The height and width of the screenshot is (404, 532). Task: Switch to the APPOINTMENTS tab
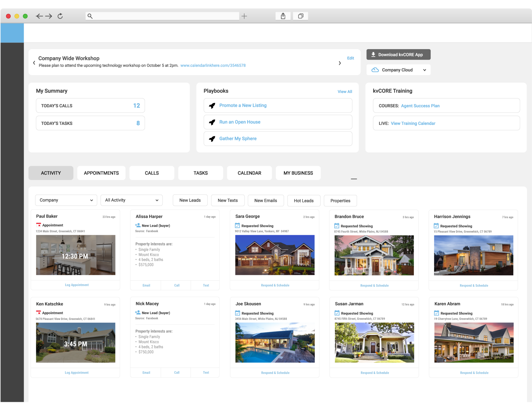pyautogui.click(x=101, y=173)
